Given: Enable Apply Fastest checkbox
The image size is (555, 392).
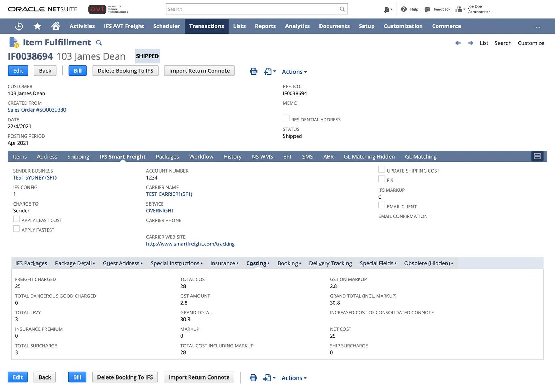Looking at the screenshot, I should click(16, 229).
